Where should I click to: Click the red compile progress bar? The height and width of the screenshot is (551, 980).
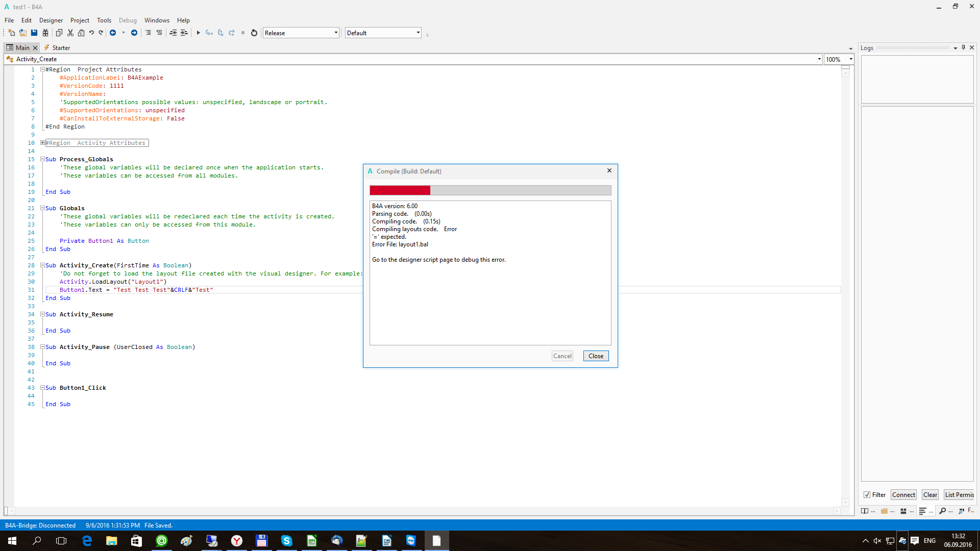400,190
